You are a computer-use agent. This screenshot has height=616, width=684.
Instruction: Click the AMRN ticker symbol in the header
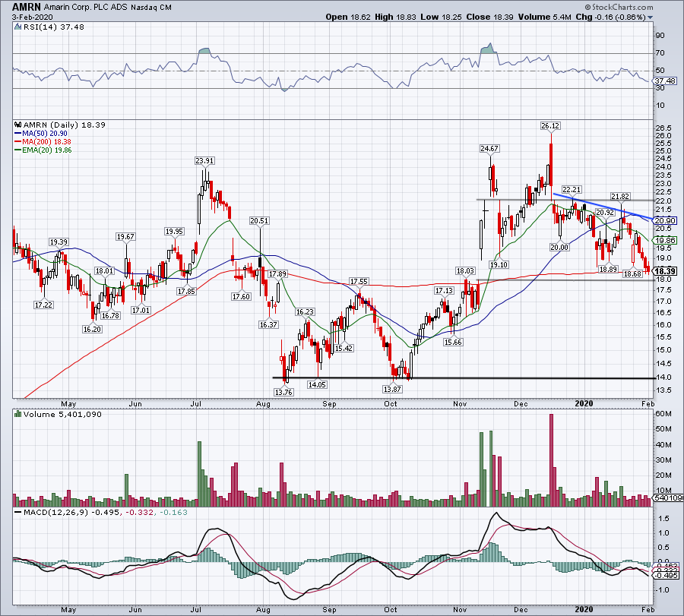(26, 7)
